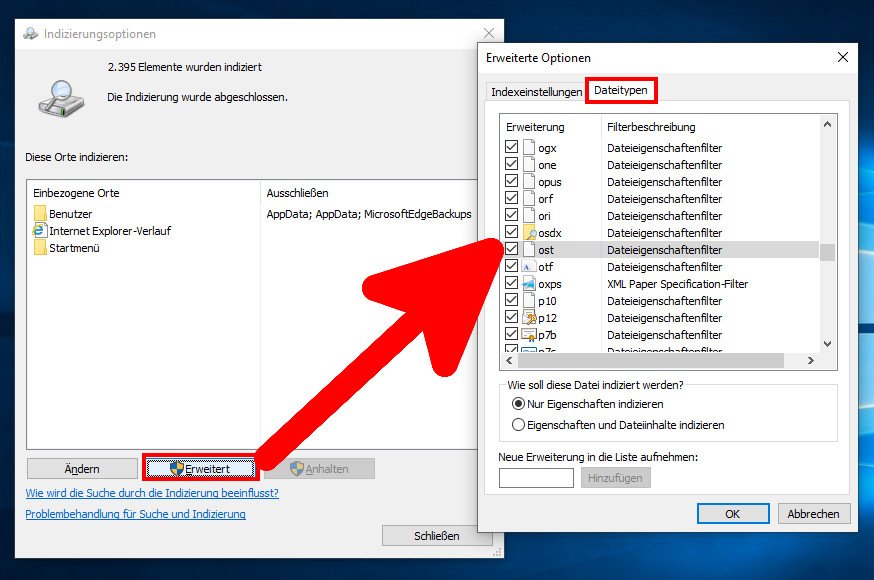
Task: Switch to the Indexeinstellungen tab
Action: click(536, 92)
